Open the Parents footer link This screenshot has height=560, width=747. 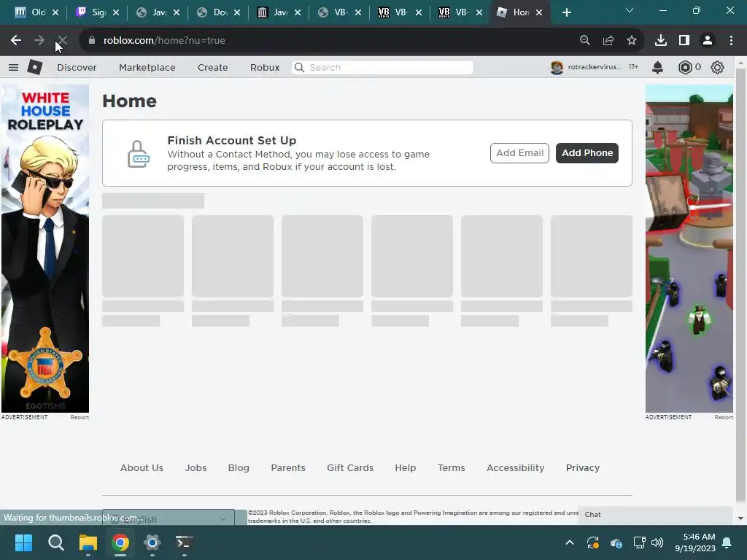288,467
